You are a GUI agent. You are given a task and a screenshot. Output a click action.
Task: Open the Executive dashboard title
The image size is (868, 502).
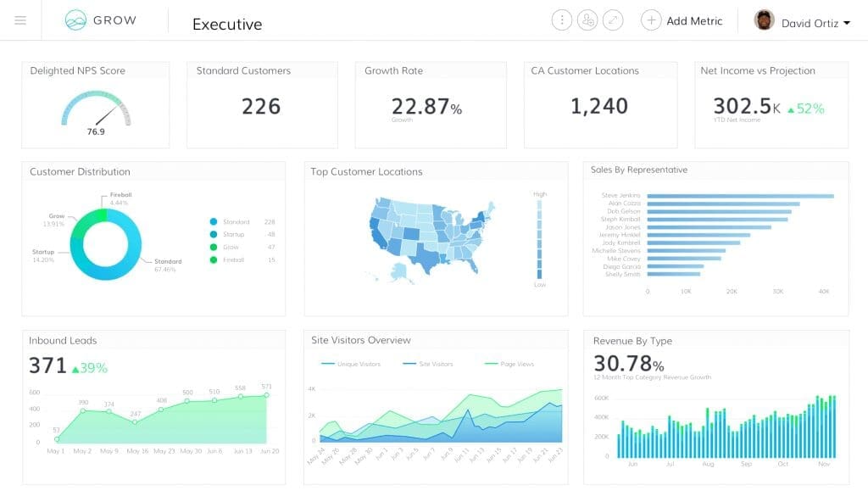click(227, 24)
